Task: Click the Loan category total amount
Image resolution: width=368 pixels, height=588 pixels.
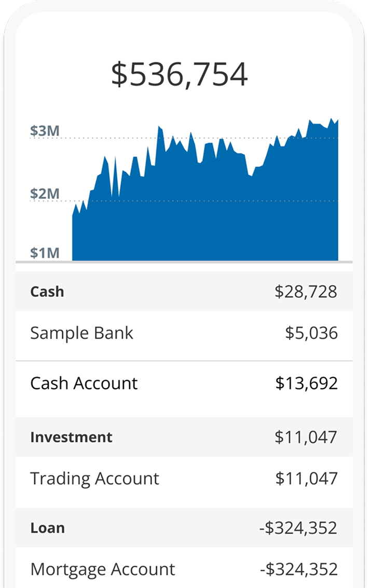Action: point(298,528)
